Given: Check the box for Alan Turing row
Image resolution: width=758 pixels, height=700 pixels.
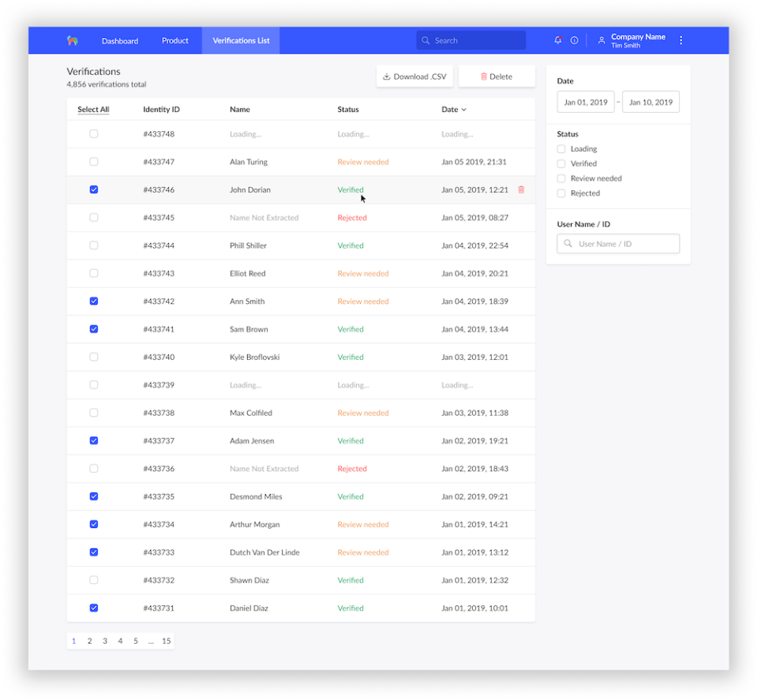Looking at the screenshot, I should click(94, 162).
